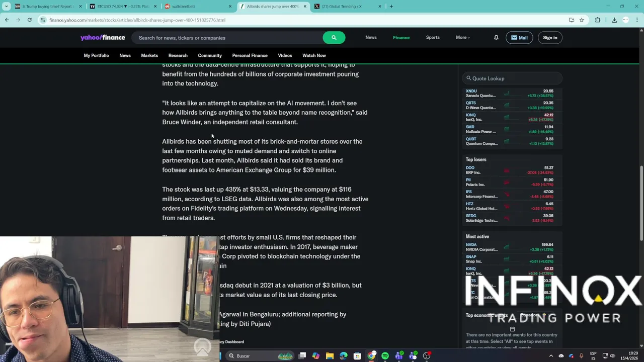Open the SNAP ticker link

coord(471,257)
